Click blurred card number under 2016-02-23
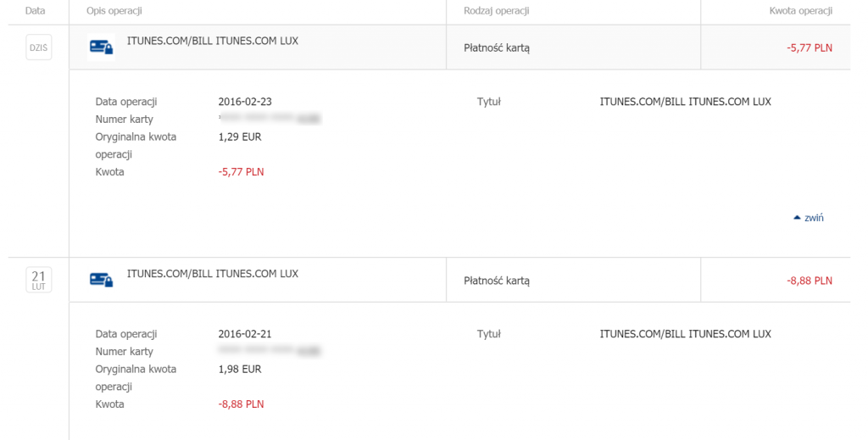This screenshot has height=440, width=868. tap(270, 119)
